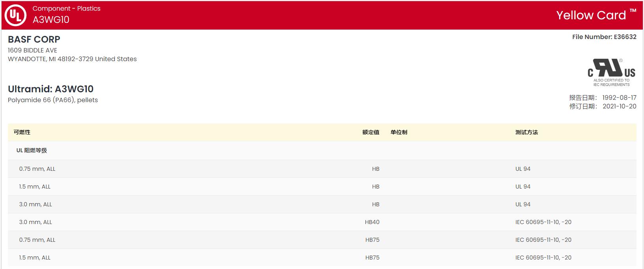Click IEC 60695-11-10 method in 0.75 mm HB75 row
Image resolution: width=644 pixels, height=269 pixels.
tap(543, 240)
